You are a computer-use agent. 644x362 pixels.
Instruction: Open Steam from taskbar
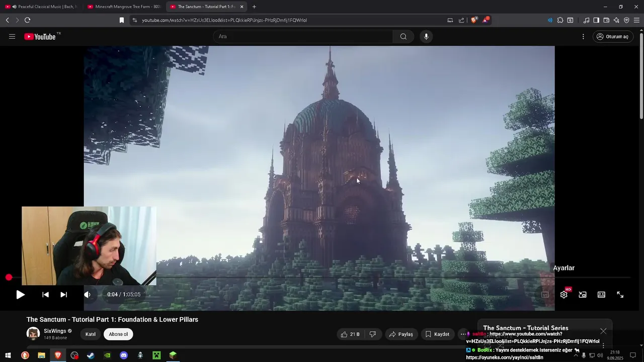click(91, 355)
